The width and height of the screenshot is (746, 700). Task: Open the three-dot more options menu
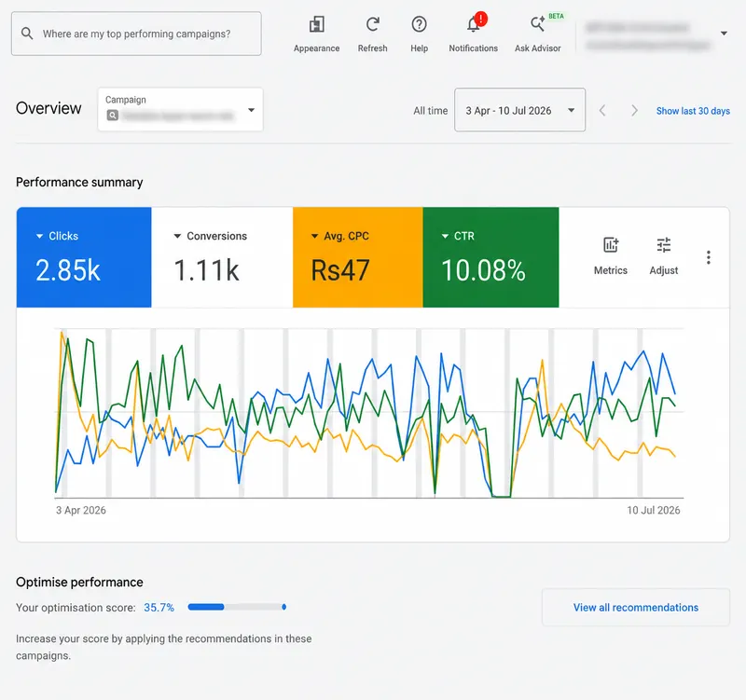(x=709, y=257)
